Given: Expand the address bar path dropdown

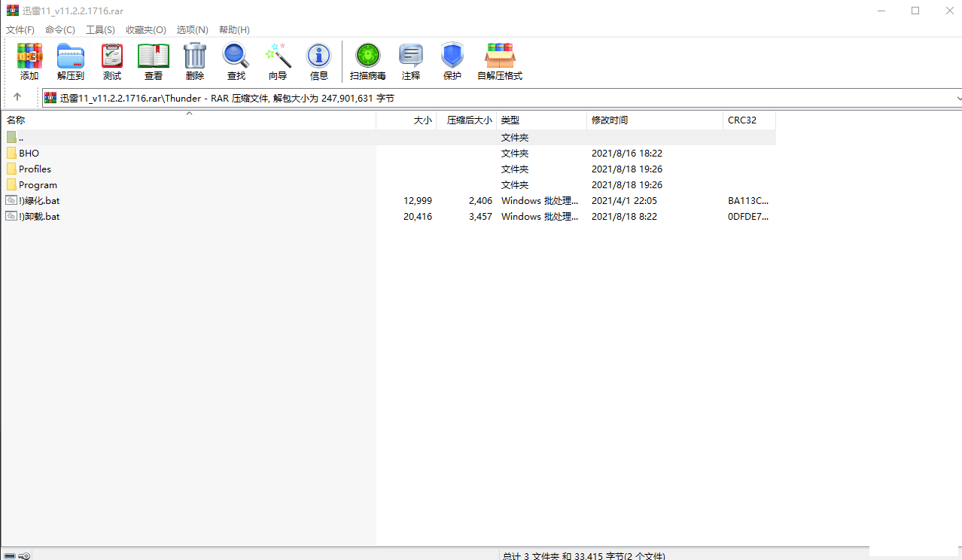Looking at the screenshot, I should 957,98.
